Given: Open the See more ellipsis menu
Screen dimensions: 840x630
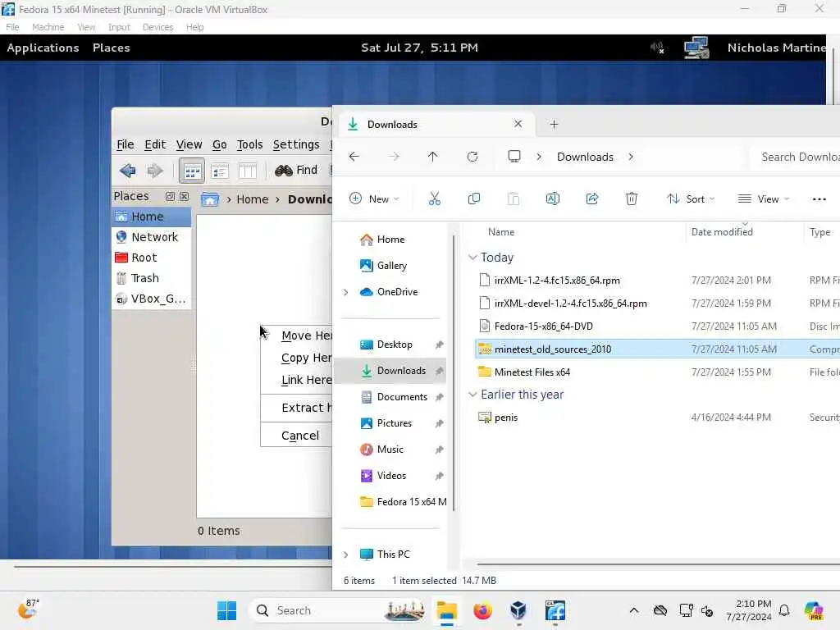Looking at the screenshot, I should [819, 199].
